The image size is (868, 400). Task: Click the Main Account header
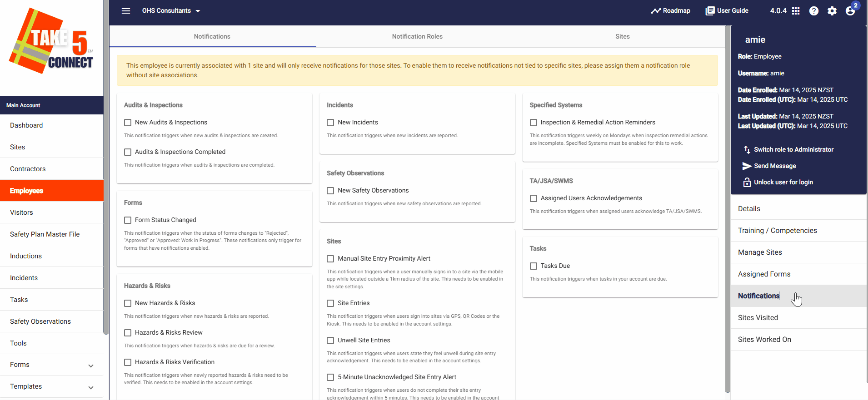coord(52,105)
